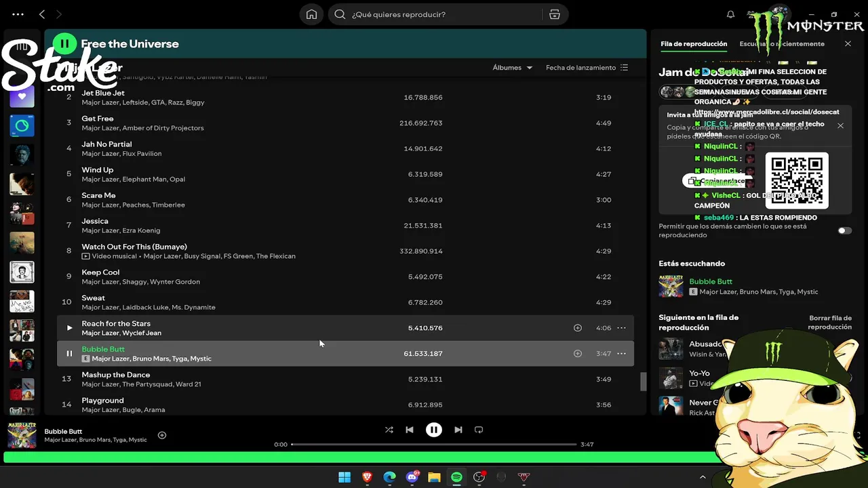This screenshot has height=488, width=868.
Task: Open artist Wyclef Jean link
Action: (x=142, y=333)
